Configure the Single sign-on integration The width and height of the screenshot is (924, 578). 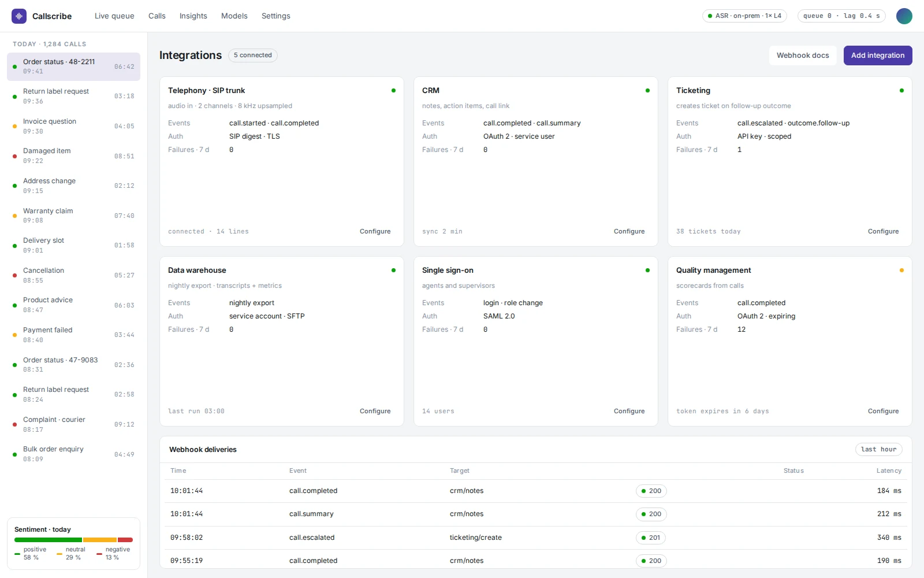629,411
